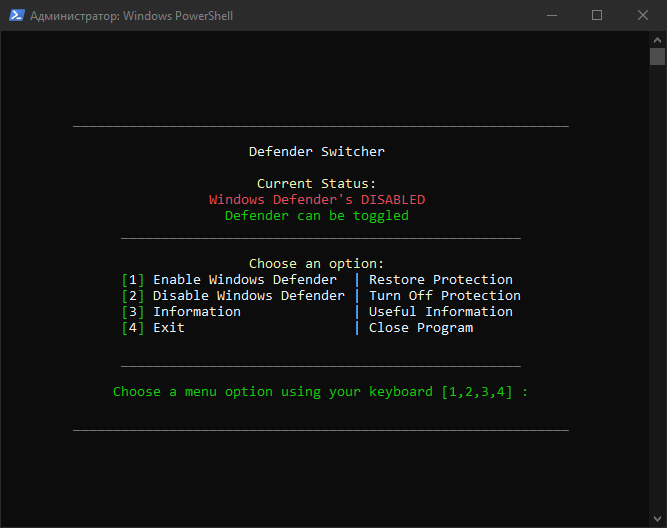Click the window title 'Администратор: Windows PowerShell'
Image resolution: width=667 pixels, height=528 pixels.
click(131, 16)
